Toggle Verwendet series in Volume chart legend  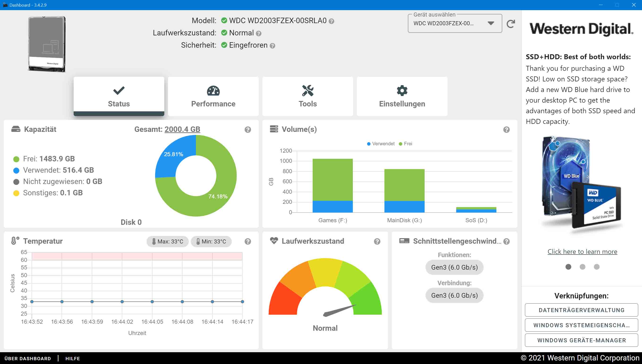380,144
